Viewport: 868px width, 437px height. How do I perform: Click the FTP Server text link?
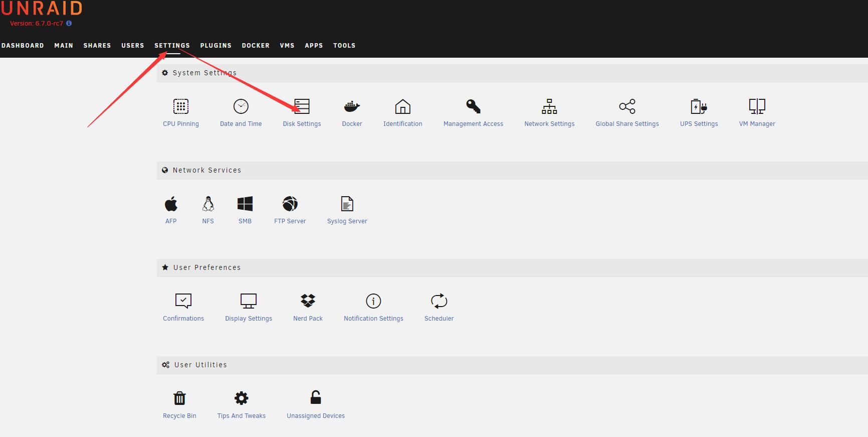[290, 221]
